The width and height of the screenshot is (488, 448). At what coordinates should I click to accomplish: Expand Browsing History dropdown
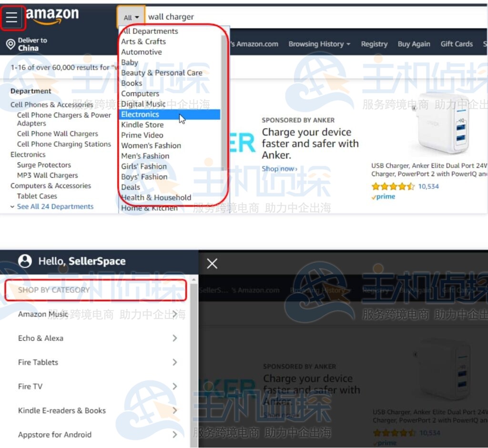pyautogui.click(x=319, y=44)
